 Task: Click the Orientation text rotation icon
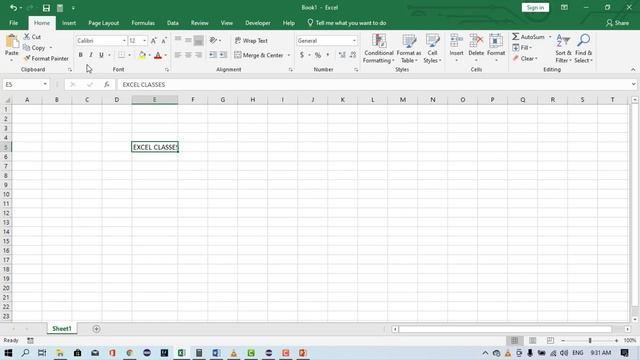(x=213, y=40)
